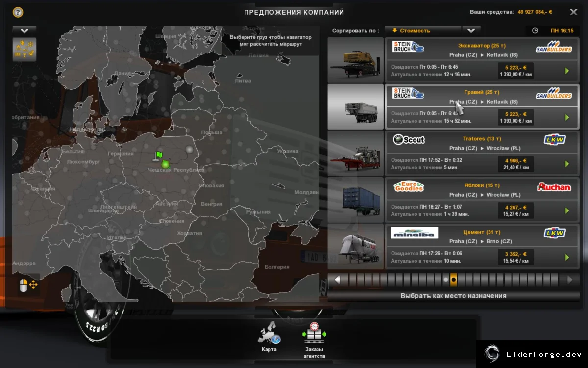Click green arrow on Цемент job
Image resolution: width=588 pixels, height=368 pixels.
(567, 258)
